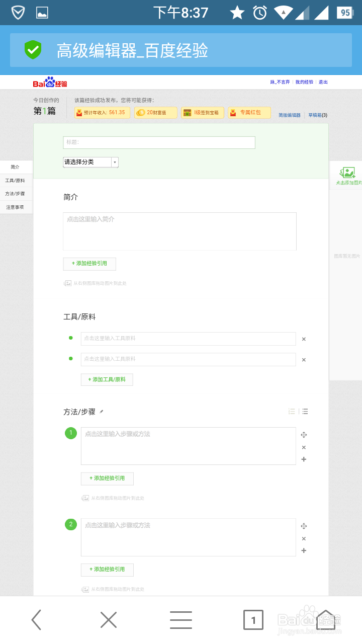Viewport: 362px width, 644px height.
Task: Click the 专属红包 reward badge
Action: pos(249,113)
